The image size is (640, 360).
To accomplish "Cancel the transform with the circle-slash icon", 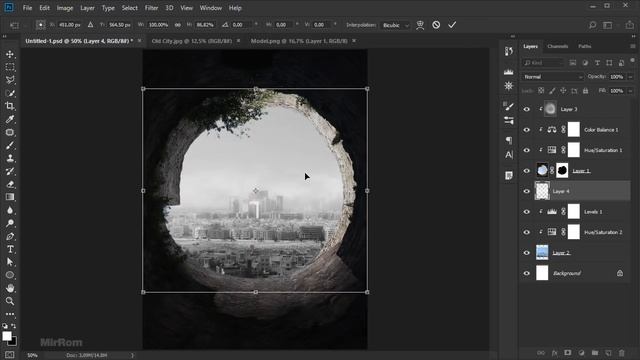I will point(436,25).
